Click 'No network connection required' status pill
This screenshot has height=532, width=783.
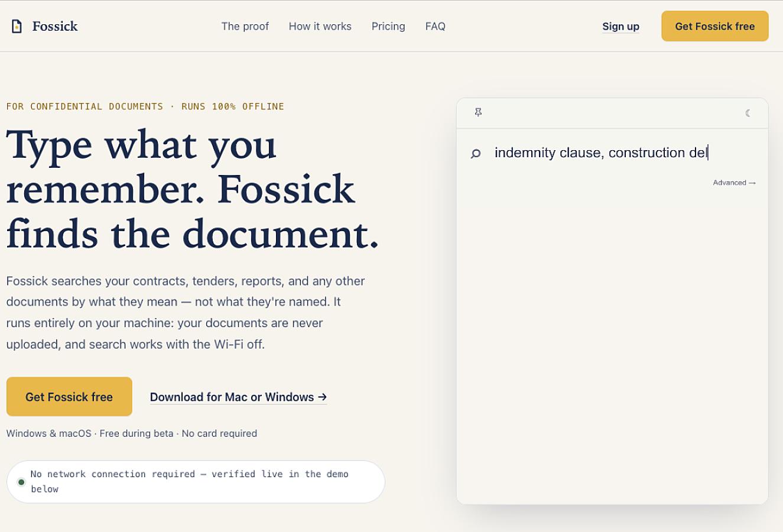coord(196,482)
